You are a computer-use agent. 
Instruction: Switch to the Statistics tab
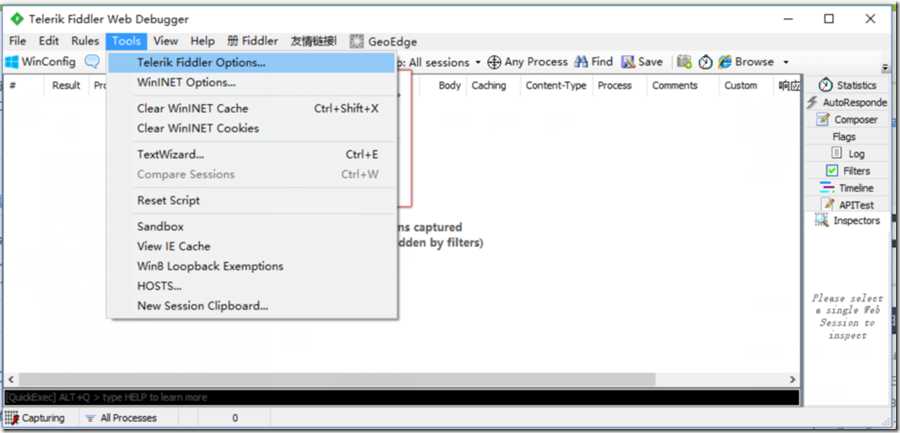click(847, 85)
